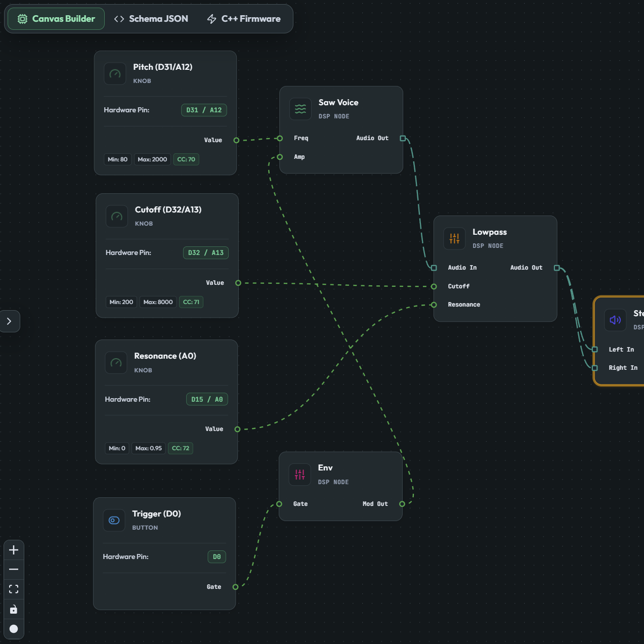Select the Resonance (A0) node title

[165, 356]
